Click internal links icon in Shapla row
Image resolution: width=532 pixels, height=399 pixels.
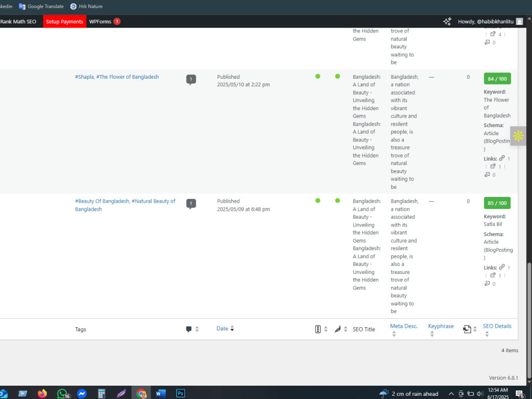pos(502,158)
